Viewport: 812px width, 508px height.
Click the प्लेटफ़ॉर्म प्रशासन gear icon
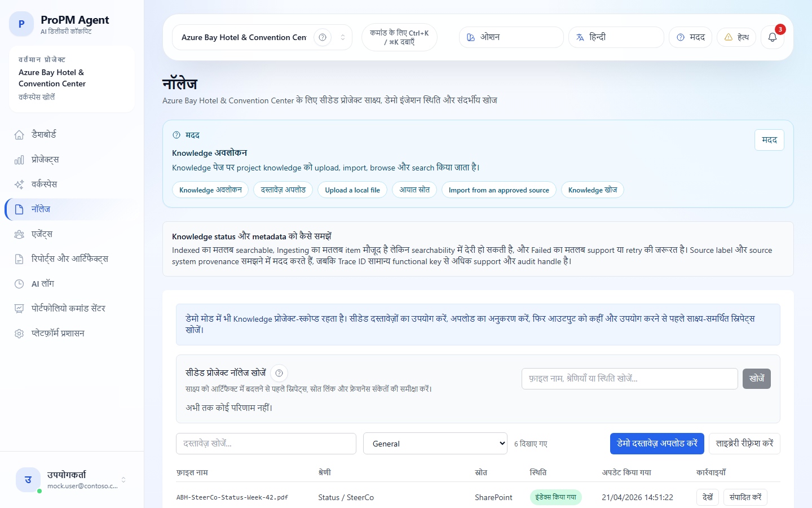click(19, 334)
